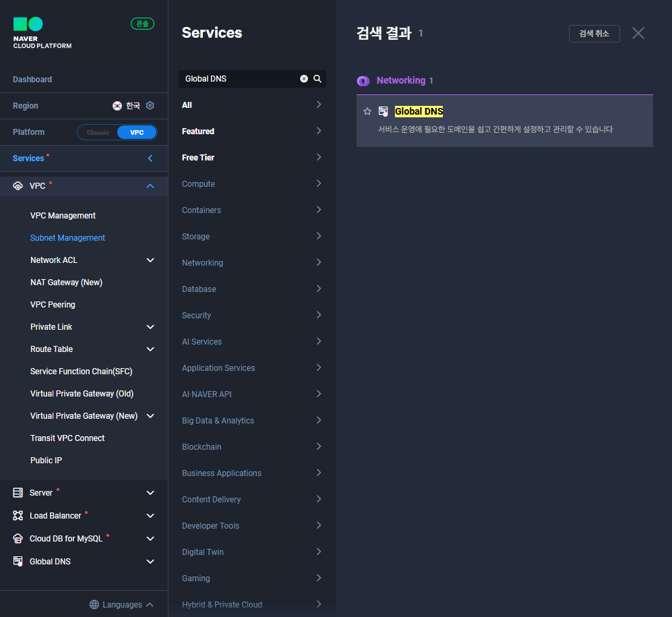672x617 pixels.
Task: Open the Developer Tools category
Action: pyautogui.click(x=252, y=526)
